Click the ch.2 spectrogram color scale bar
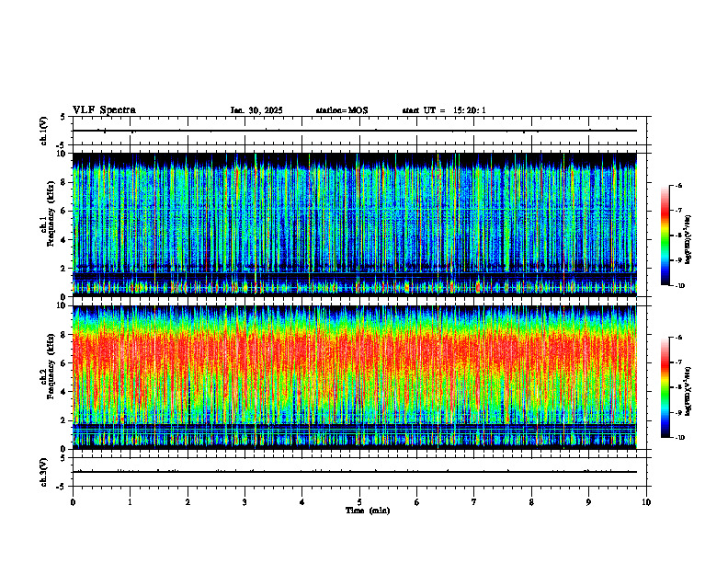Image resolution: width=728 pixels, height=563 pixels. point(665,387)
